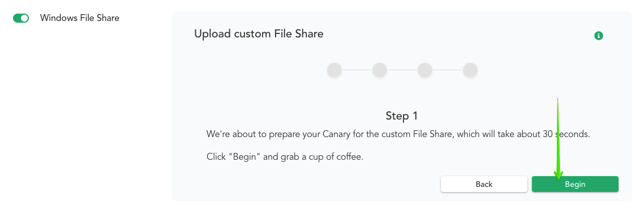This screenshot has width=644, height=209.
Task: Click connector line between second and third steps
Action: pos(402,70)
